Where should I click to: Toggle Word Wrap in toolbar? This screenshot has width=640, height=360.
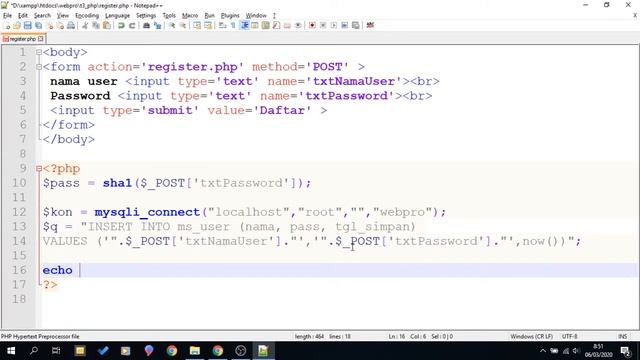[x=222, y=26]
